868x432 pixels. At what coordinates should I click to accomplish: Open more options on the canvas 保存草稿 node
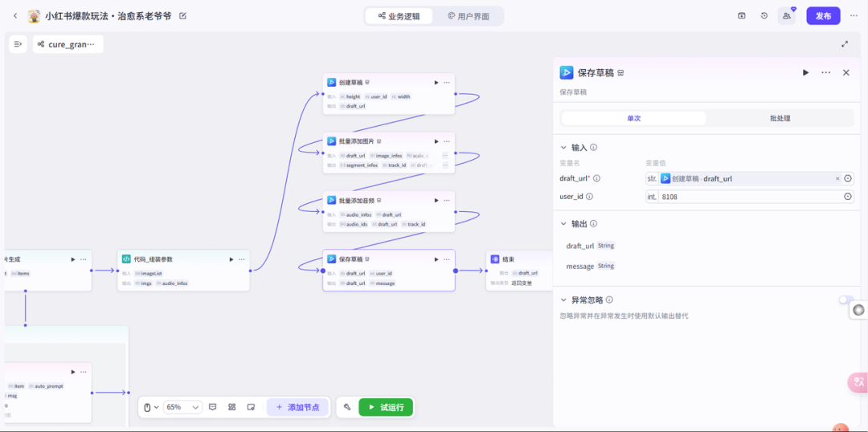click(x=447, y=259)
